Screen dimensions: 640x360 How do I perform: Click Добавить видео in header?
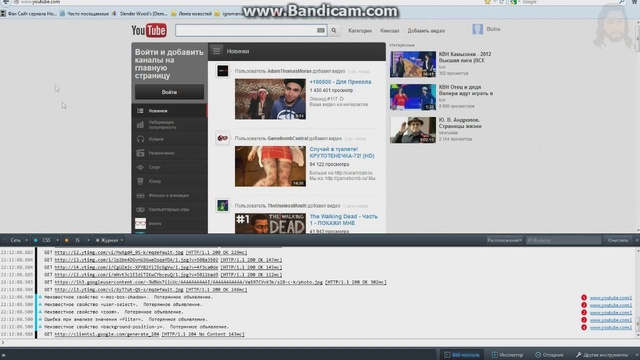[x=426, y=31]
